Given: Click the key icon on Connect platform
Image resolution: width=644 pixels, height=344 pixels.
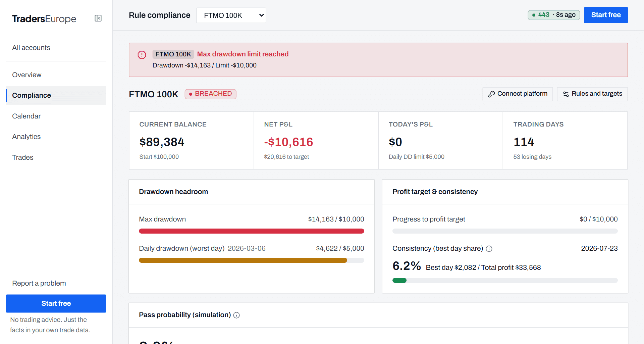Looking at the screenshot, I should (x=491, y=94).
